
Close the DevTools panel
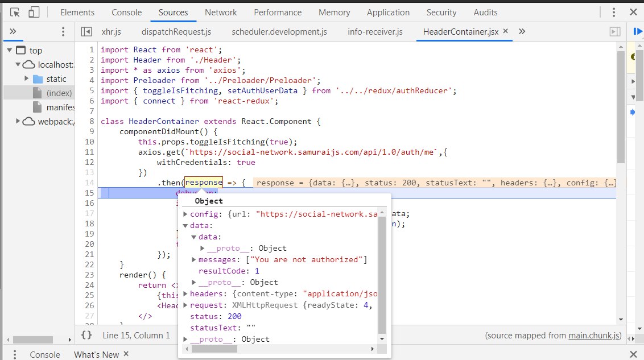coord(633,13)
